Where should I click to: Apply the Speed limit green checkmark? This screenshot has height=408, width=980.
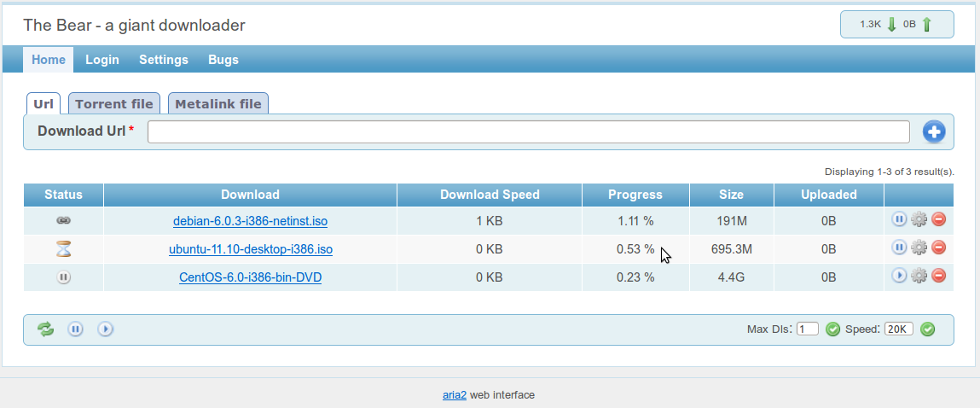pyautogui.click(x=928, y=329)
